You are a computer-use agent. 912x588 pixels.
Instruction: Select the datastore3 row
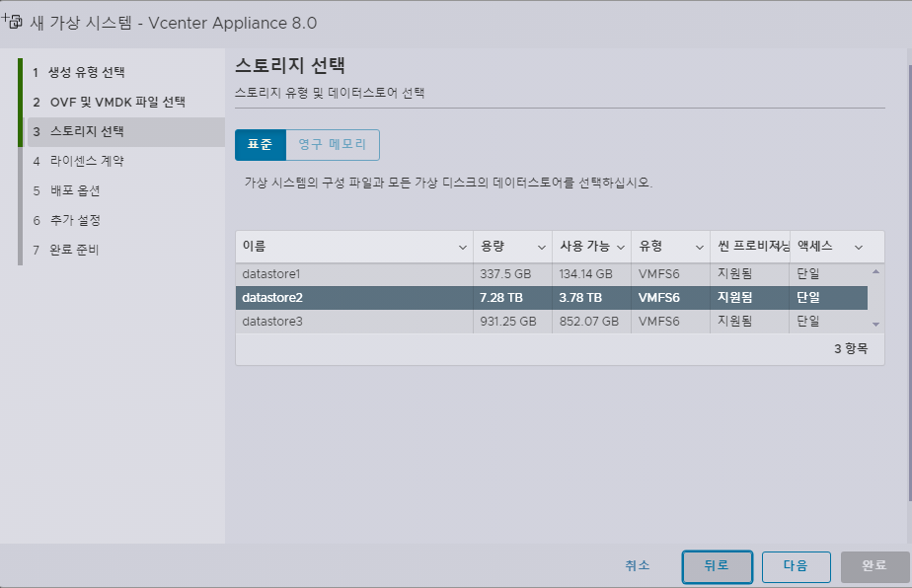(552, 321)
